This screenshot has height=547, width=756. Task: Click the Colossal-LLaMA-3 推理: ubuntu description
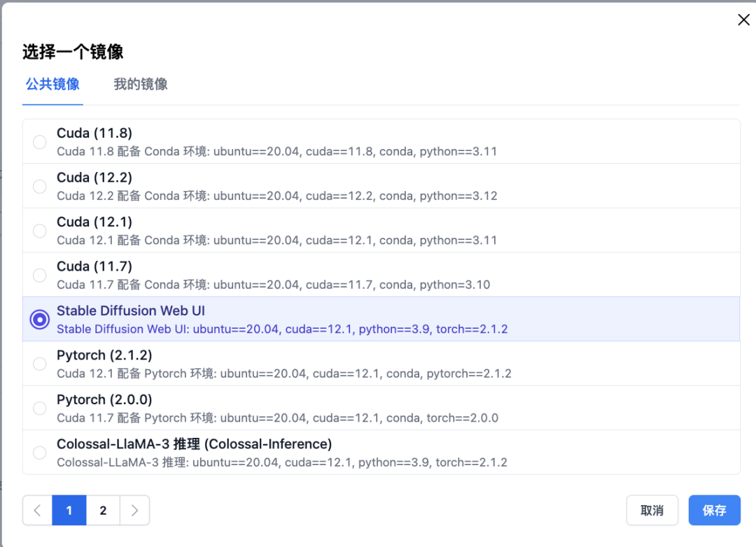[x=282, y=462]
